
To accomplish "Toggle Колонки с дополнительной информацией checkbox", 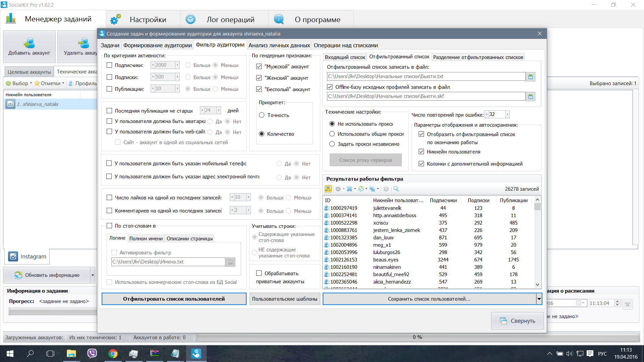I will click(421, 164).
